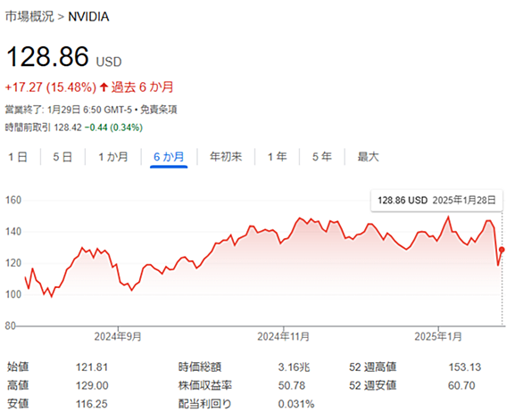Click the 52 週高値 label
Screen dimensions: 523x420
372,367
